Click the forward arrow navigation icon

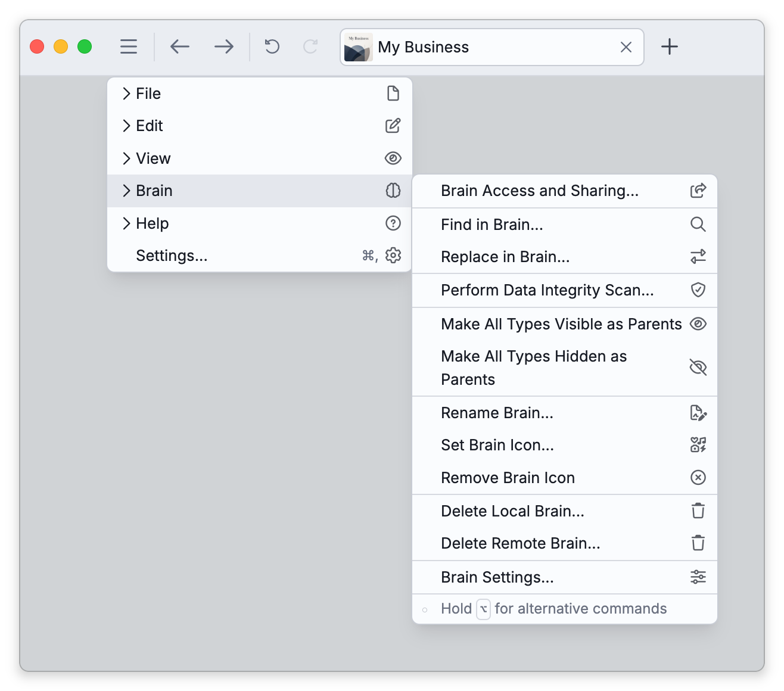coord(224,46)
